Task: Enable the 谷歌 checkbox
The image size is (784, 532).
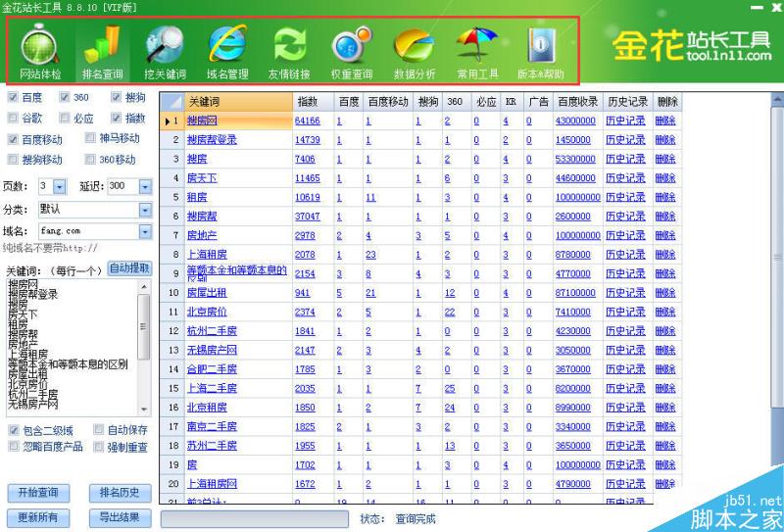Action: 13,119
